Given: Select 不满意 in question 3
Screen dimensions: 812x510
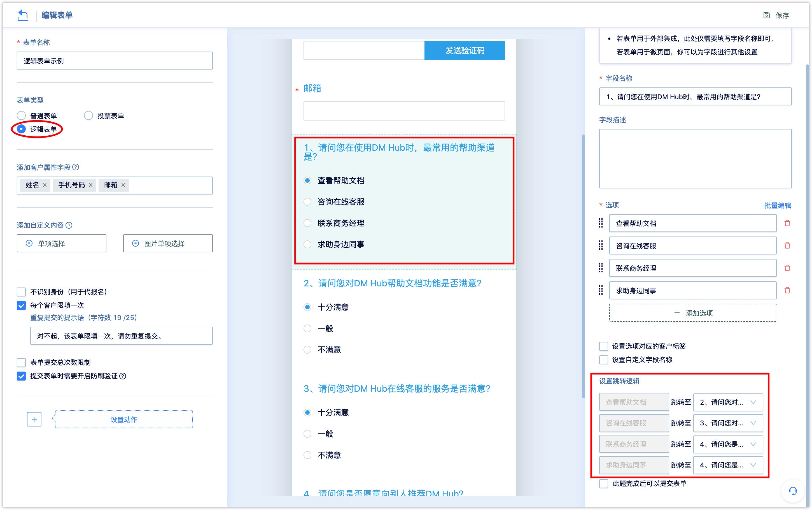Looking at the screenshot, I should click(x=307, y=455).
